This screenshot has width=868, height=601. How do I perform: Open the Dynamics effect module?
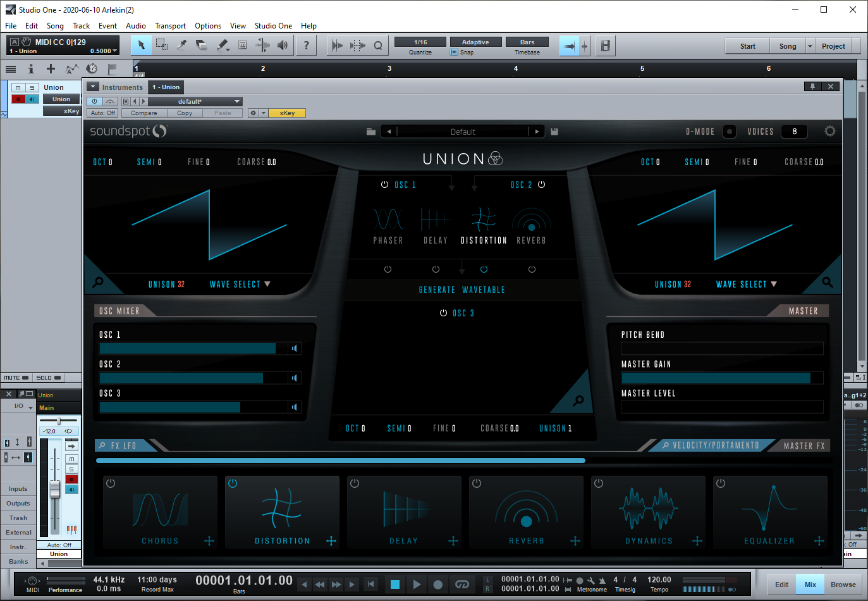click(648, 511)
